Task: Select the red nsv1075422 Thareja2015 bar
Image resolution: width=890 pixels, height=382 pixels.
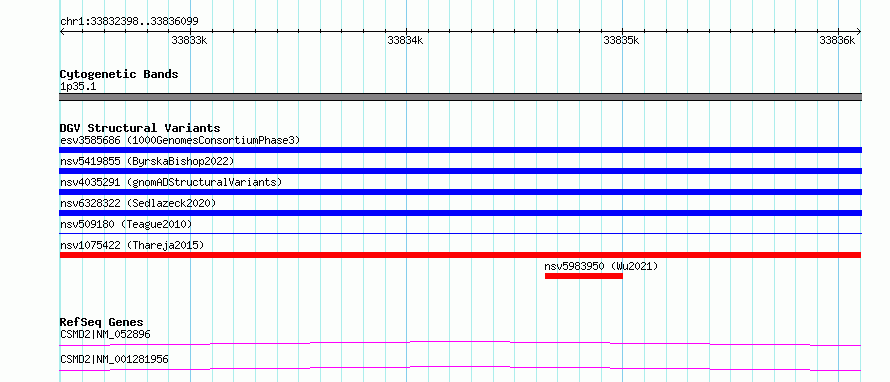Action: 460,255
